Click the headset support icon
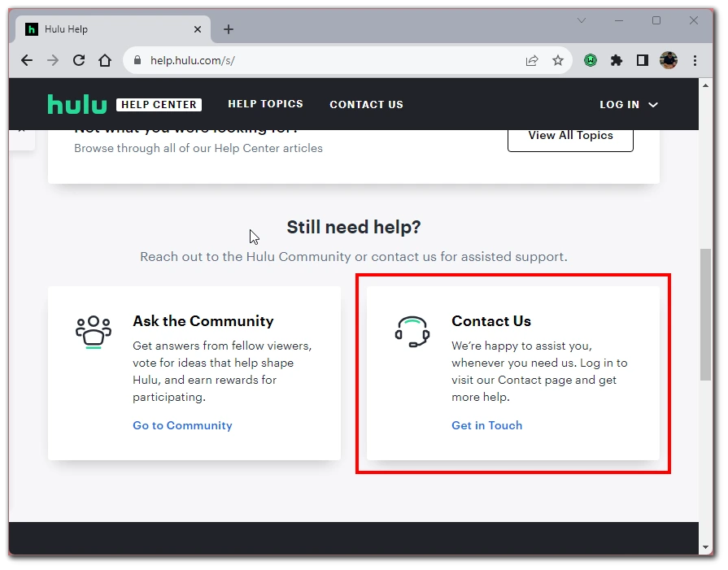This screenshot has width=728, height=570. click(412, 332)
